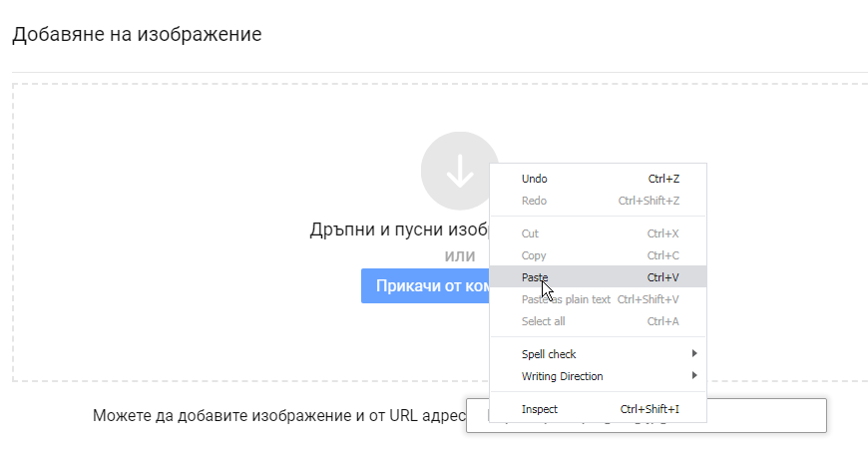868x459 pixels.
Task: Click the blue 'Прикачи от' upload button
Action: point(426,286)
